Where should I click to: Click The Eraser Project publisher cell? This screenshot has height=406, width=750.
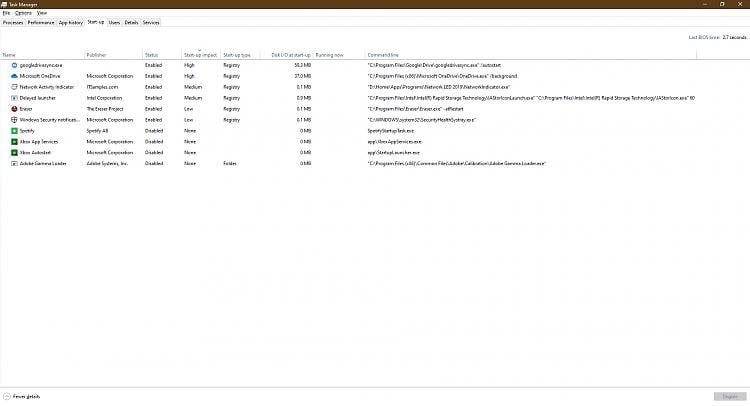[x=105, y=109]
